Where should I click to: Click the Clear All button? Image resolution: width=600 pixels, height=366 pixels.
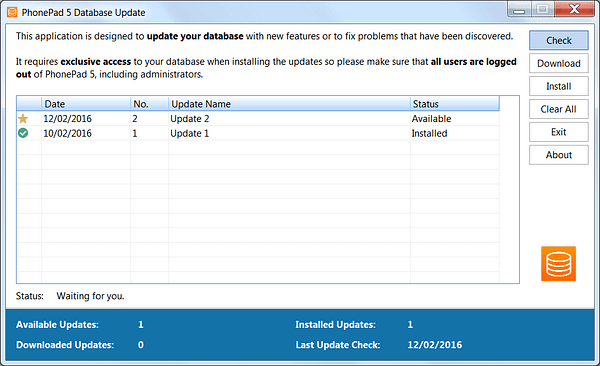point(559,109)
